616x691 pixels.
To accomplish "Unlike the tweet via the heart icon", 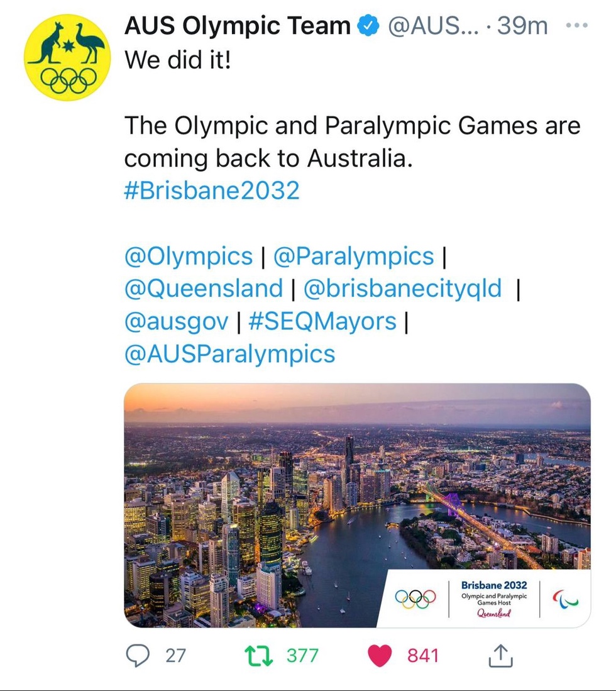I will 379,656.
